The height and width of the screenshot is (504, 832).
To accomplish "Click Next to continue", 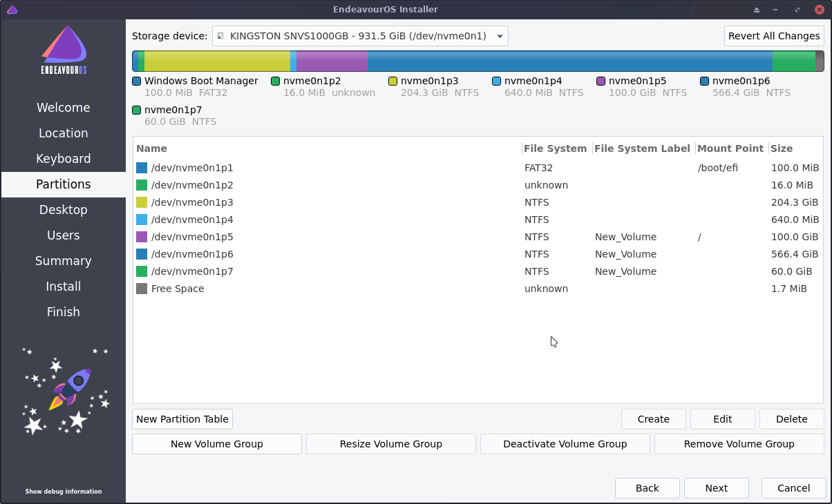I will click(x=716, y=488).
